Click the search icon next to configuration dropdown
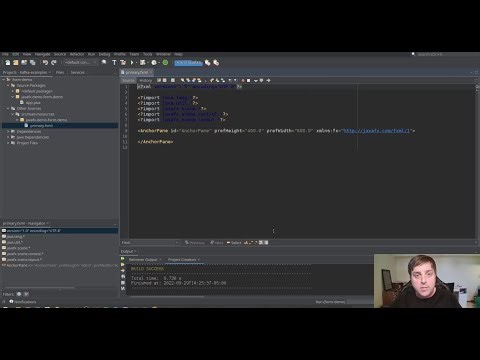This screenshot has height=360, width=480. 104,62
